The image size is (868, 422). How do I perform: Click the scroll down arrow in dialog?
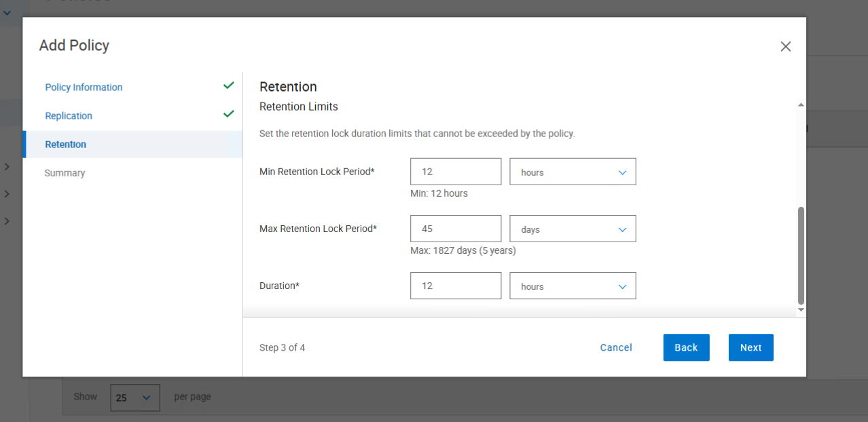[x=801, y=309]
